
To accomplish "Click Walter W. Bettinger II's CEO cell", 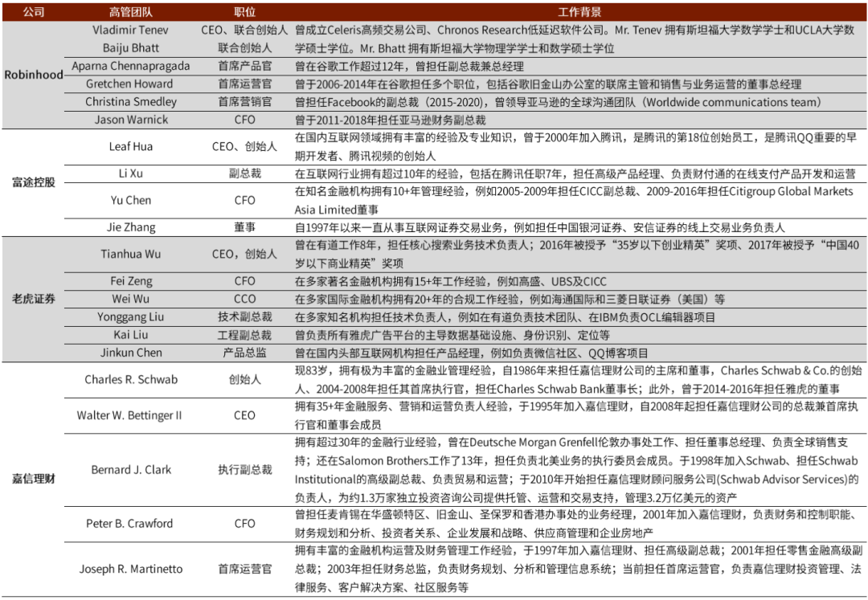I will pos(244,415).
